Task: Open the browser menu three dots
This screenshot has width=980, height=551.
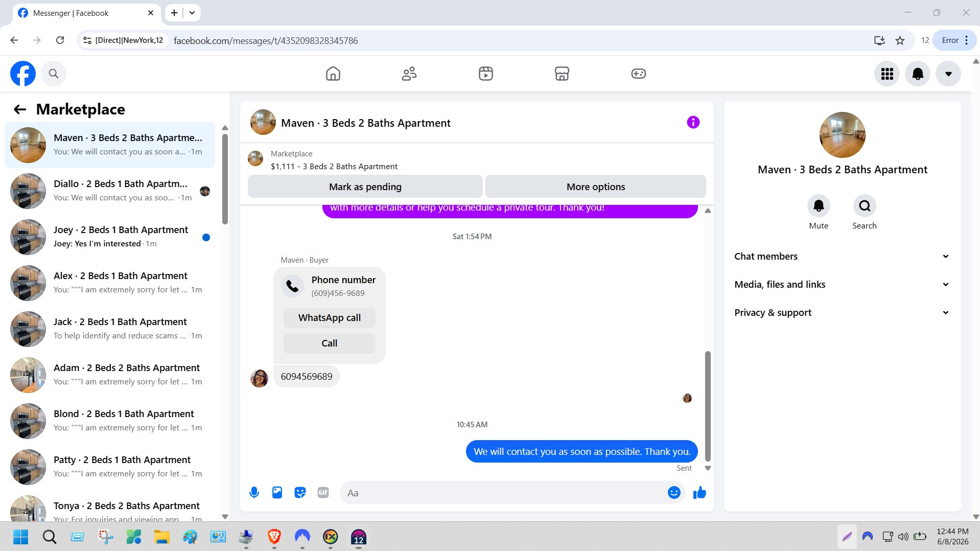Action: 966,40
